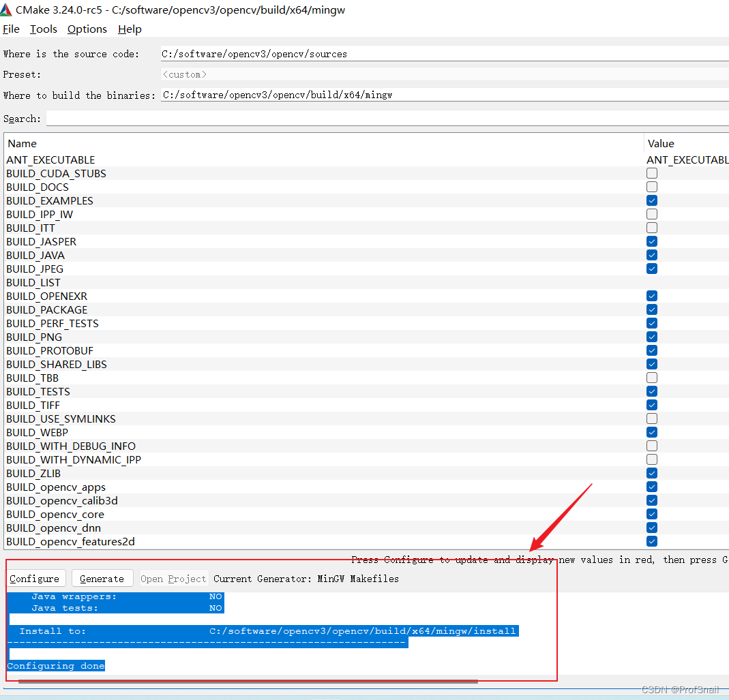
Task: Uncheck BUILD_WEBP checkbox
Action: coord(652,432)
